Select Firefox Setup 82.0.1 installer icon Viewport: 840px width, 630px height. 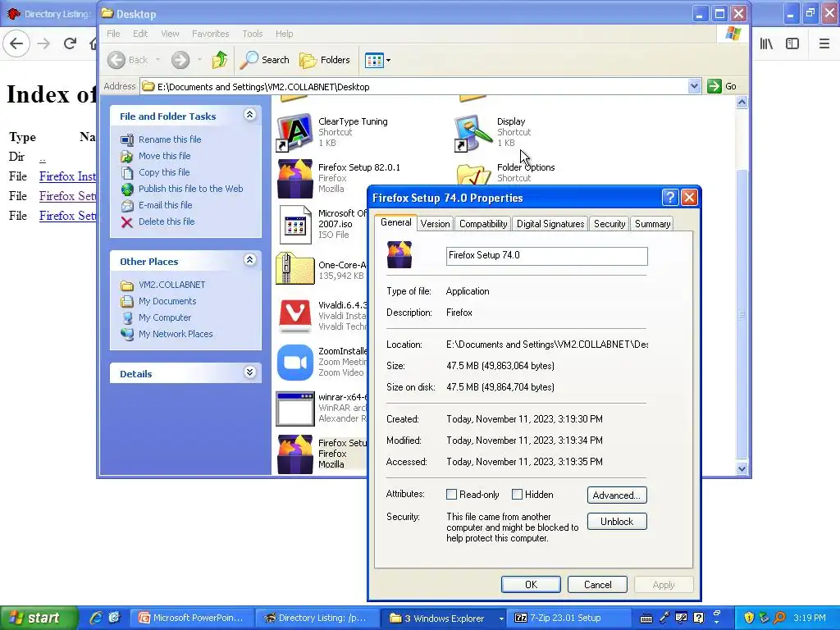coord(294,178)
